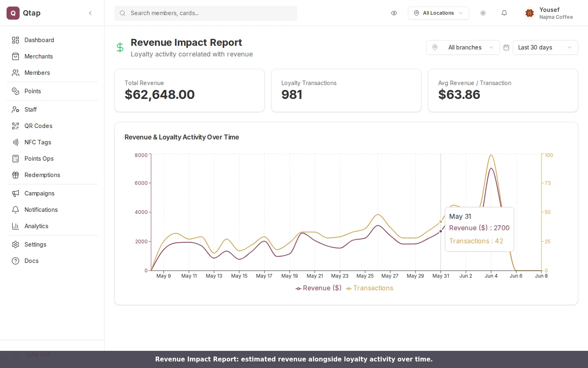
Task: Click the Jun 4 axis label
Action: pos(491,276)
